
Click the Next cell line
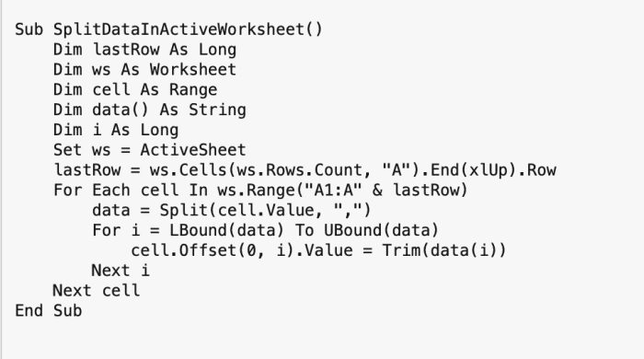tap(97, 291)
